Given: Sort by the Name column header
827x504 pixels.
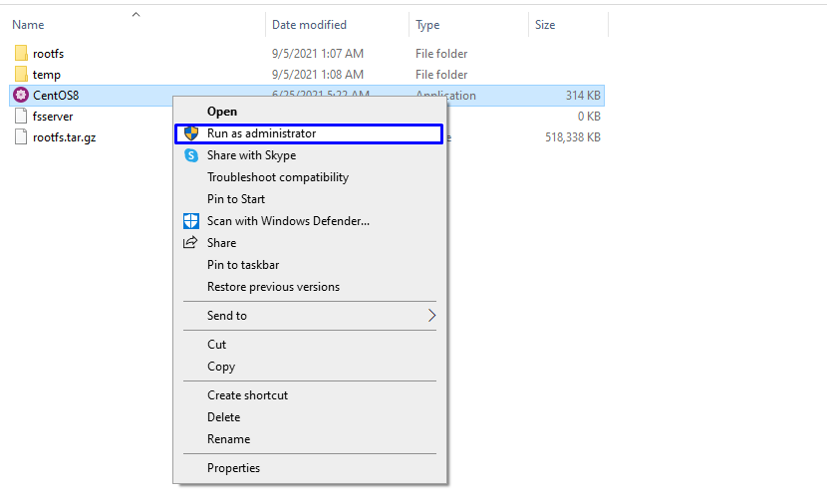Looking at the screenshot, I should tap(28, 25).
